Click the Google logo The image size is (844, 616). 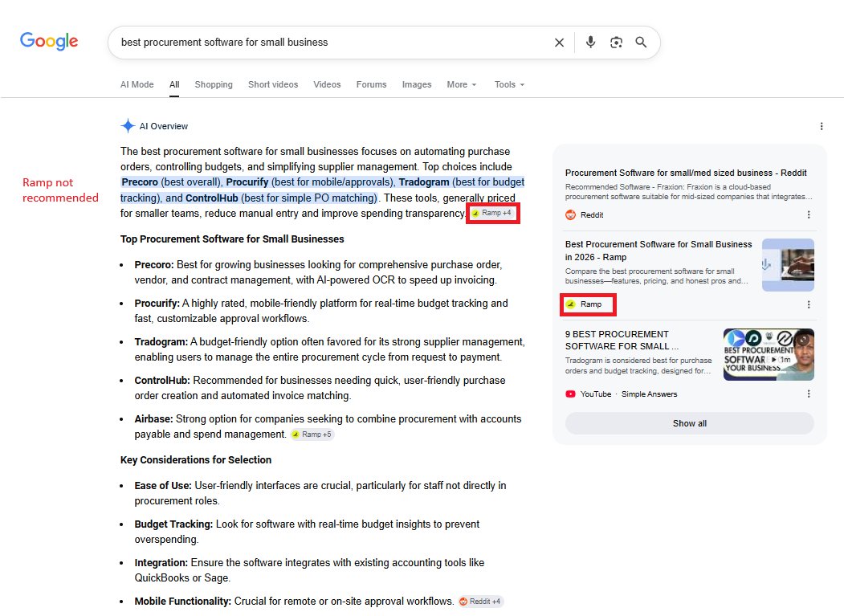click(49, 41)
